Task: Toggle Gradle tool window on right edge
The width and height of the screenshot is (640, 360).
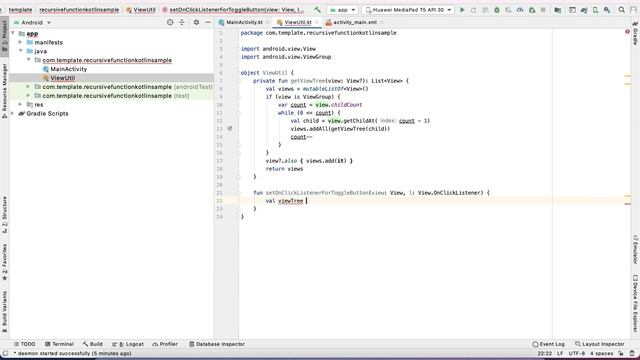Action: 635,33
